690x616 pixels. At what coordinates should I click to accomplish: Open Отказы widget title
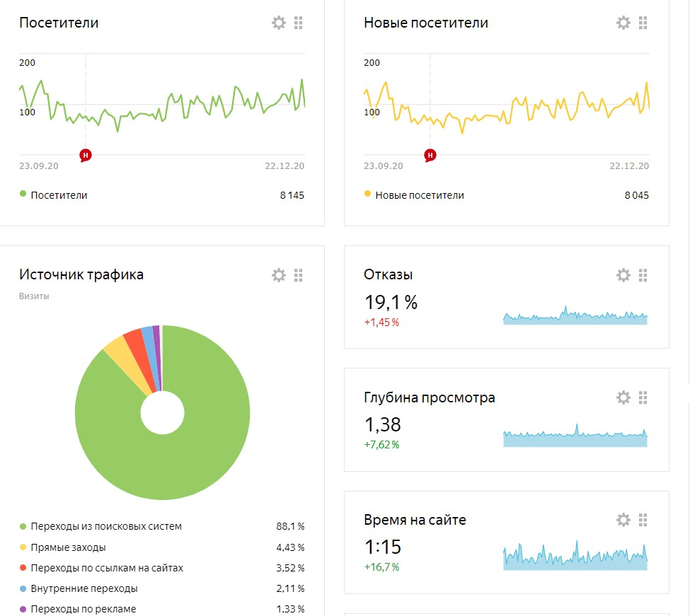pos(388,275)
